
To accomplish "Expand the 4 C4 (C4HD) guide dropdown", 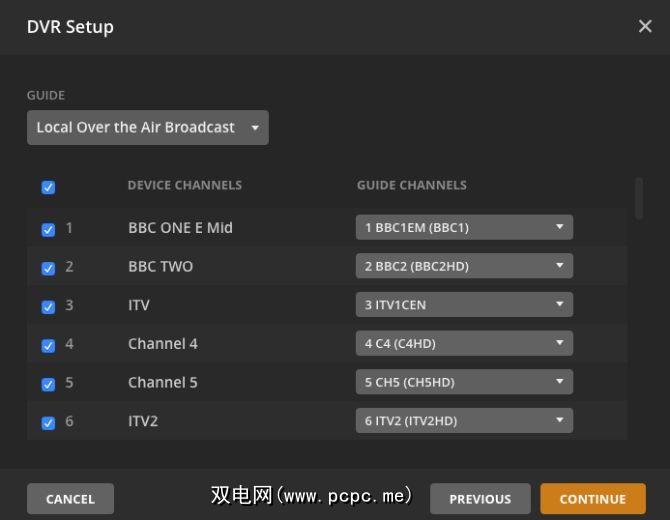I will tap(464, 344).
